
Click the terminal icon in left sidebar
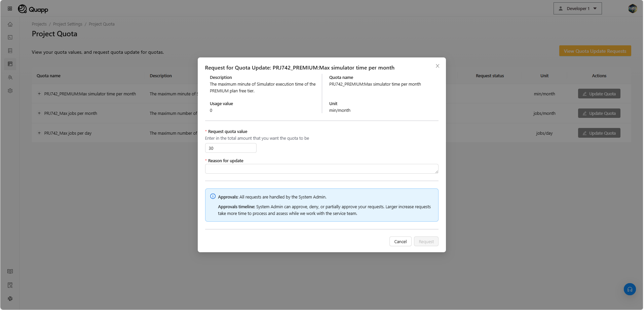pos(10,37)
